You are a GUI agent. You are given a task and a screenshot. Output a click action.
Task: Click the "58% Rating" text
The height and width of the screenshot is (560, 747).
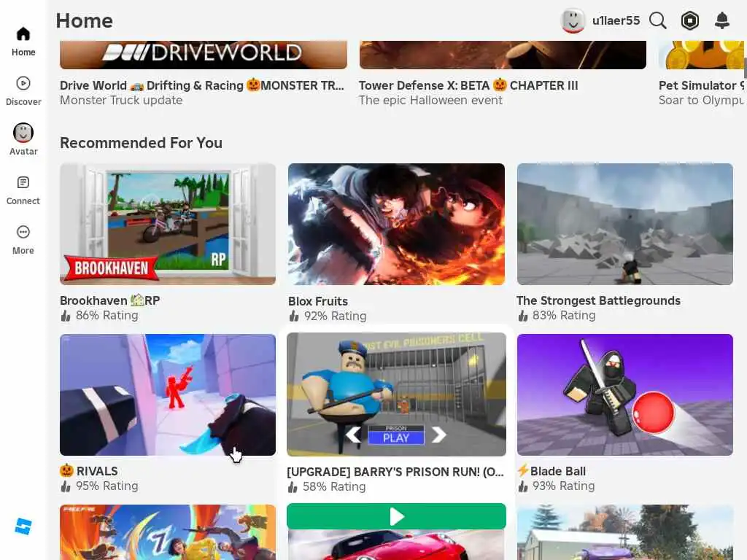(x=334, y=486)
